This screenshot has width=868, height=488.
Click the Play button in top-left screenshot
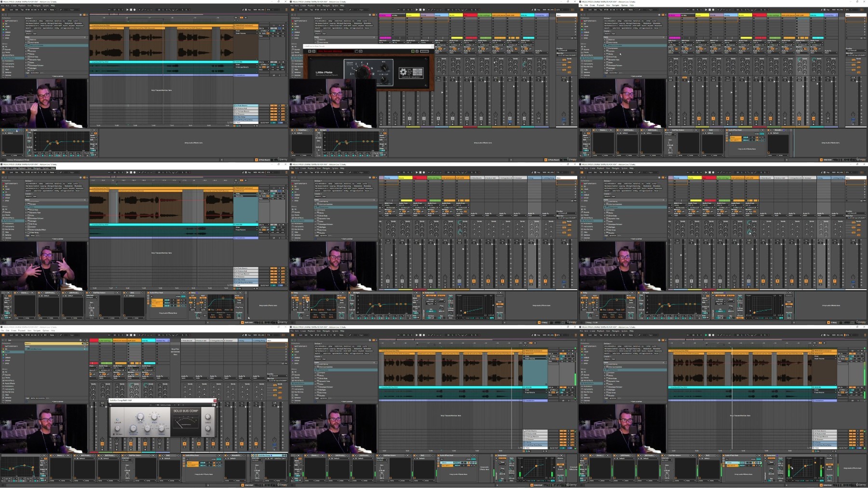pyautogui.click(x=127, y=10)
